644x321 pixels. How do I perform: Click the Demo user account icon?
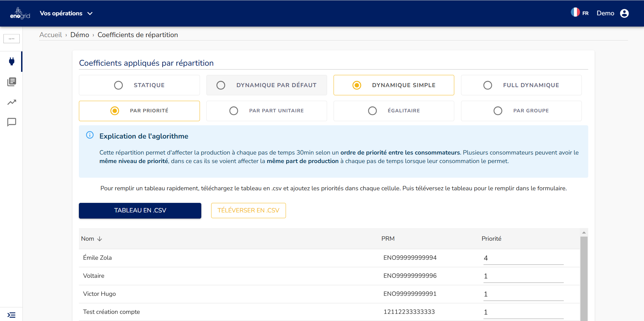coord(624,13)
